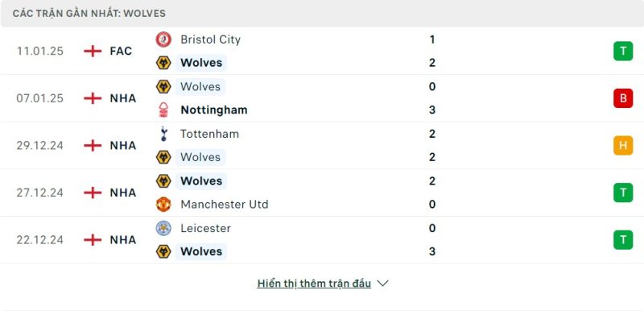Viewport: 644px width, 311px height.
Task: Click green T badge for Manchester Utd match
Action: pyautogui.click(x=623, y=193)
